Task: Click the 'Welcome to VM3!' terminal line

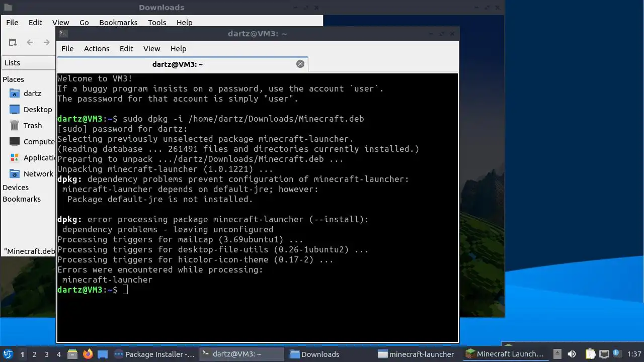Action: tap(95, 79)
